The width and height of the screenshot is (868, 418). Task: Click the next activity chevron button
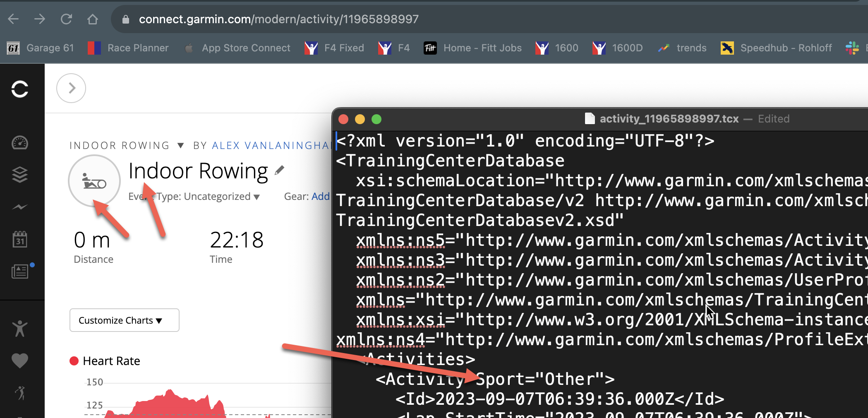[x=71, y=88]
